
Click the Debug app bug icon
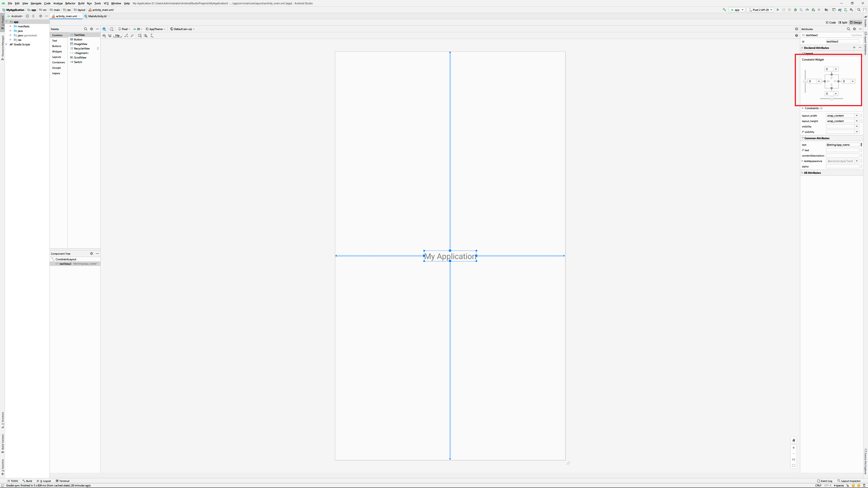796,10
